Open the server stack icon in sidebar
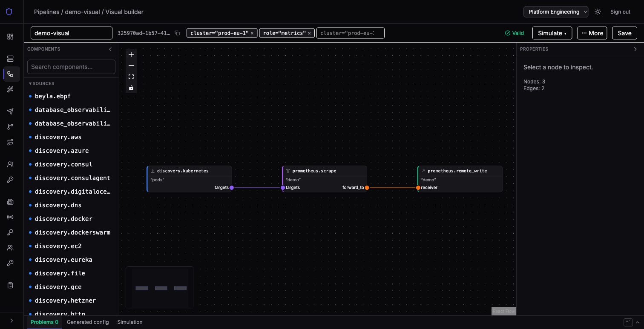The height and width of the screenshot is (329, 644). [10, 59]
